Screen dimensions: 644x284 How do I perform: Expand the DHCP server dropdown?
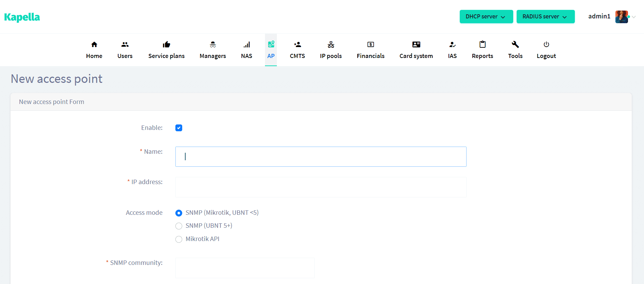pyautogui.click(x=486, y=17)
